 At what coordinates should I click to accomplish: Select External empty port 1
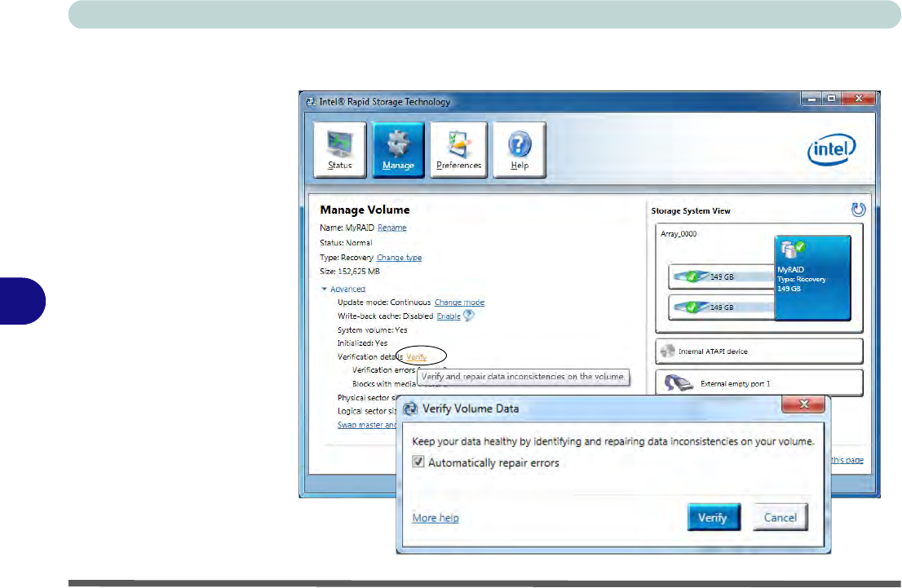pos(758,383)
